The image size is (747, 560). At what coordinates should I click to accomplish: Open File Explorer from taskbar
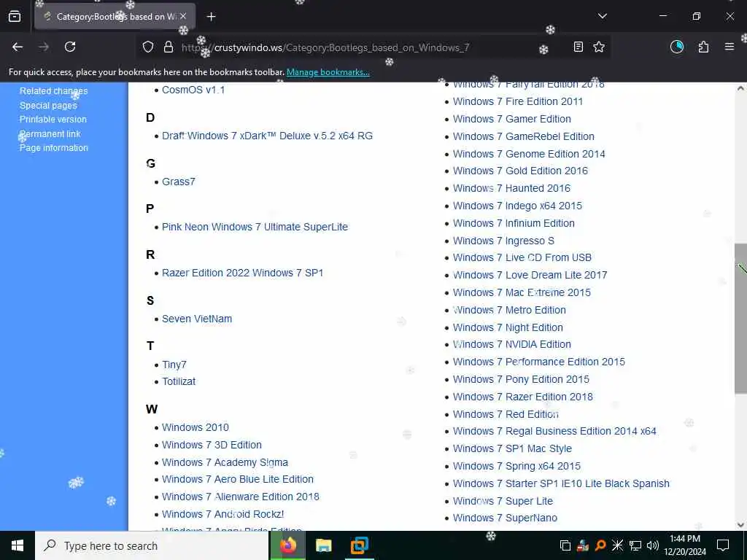click(x=323, y=545)
